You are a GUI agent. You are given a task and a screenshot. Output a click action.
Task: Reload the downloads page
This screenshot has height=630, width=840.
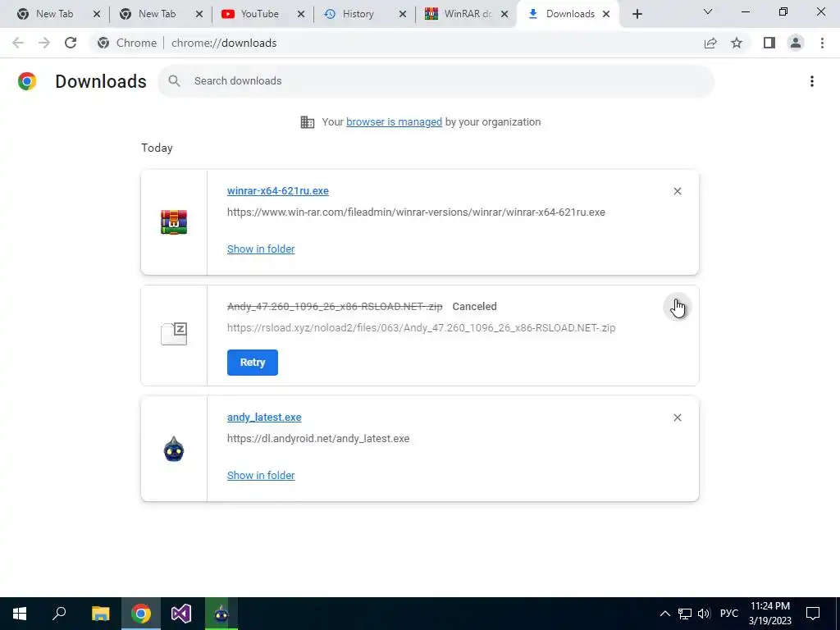(x=71, y=43)
